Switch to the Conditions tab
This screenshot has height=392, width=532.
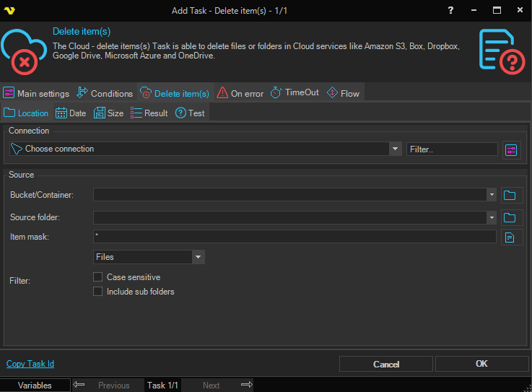(105, 93)
